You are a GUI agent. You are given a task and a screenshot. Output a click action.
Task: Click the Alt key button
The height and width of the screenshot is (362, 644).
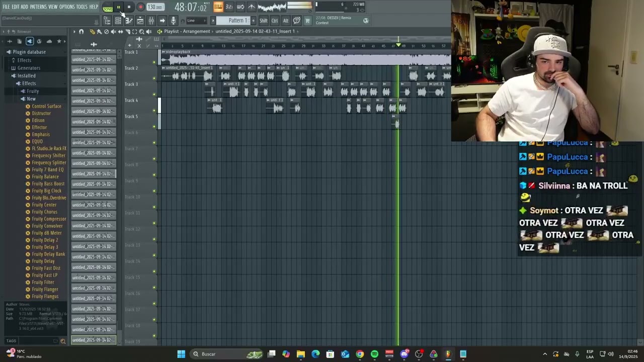pos(285,21)
